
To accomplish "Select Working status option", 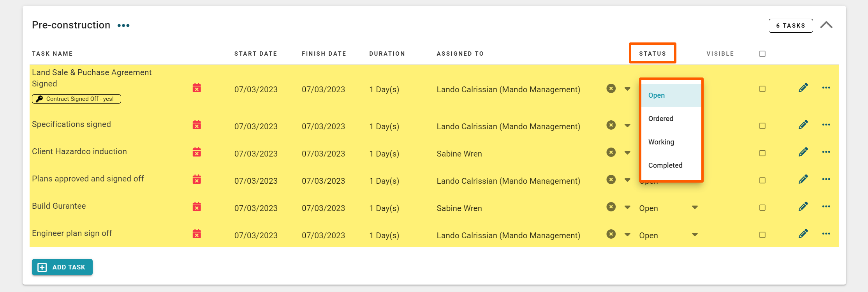I will [x=661, y=142].
